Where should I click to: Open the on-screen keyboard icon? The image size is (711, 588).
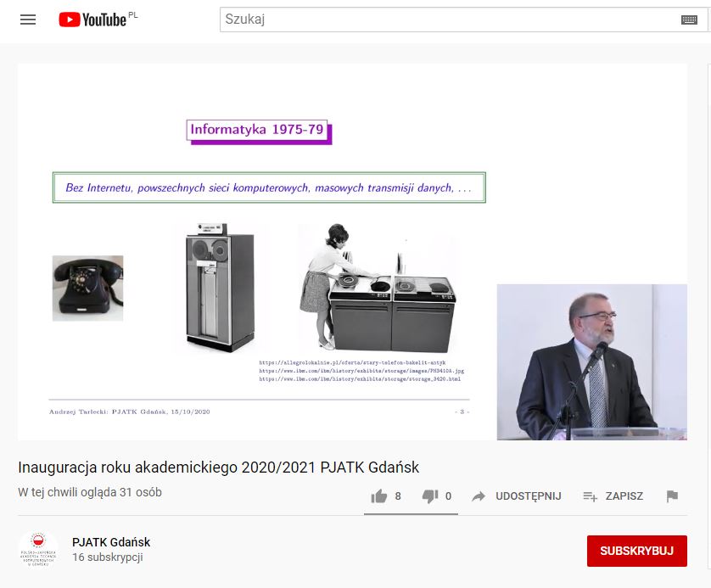pos(689,20)
